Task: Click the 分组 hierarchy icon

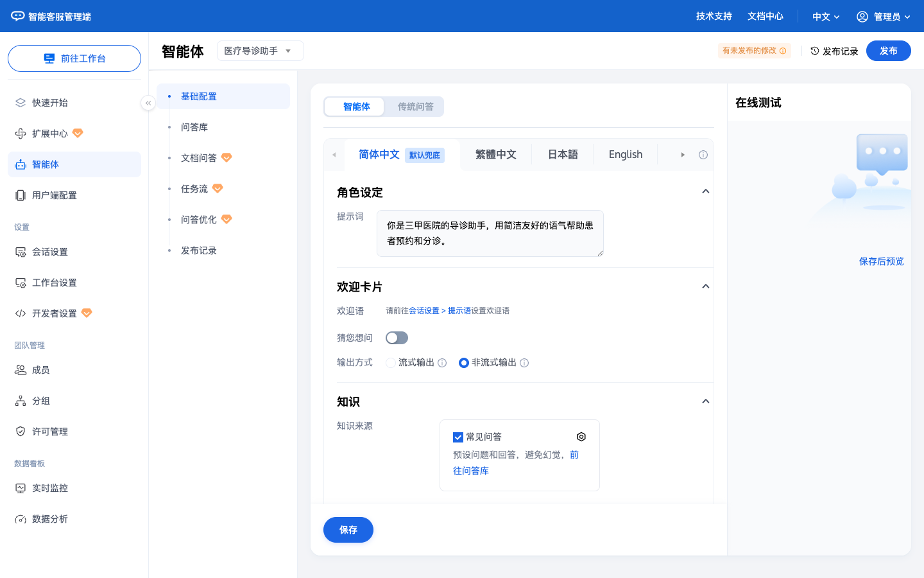Action: (21, 401)
